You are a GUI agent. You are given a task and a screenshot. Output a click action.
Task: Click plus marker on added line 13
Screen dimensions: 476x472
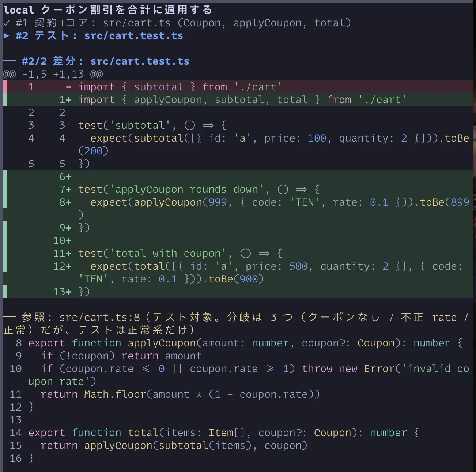tap(68, 292)
